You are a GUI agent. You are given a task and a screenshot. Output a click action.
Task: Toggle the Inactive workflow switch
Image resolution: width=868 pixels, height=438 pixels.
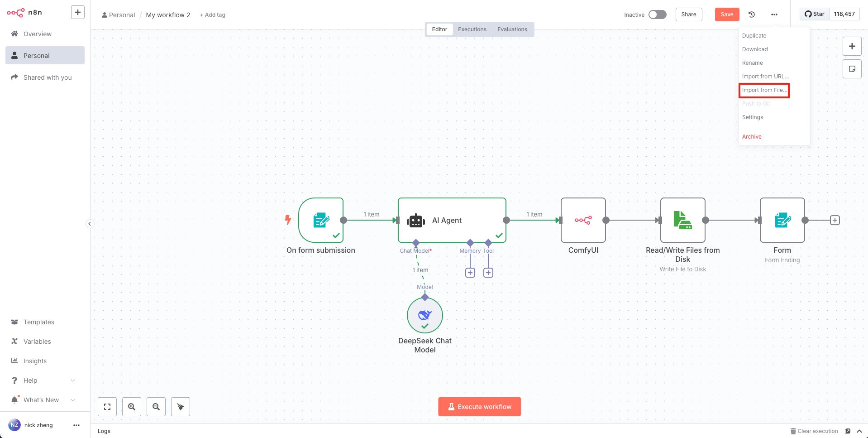point(657,14)
